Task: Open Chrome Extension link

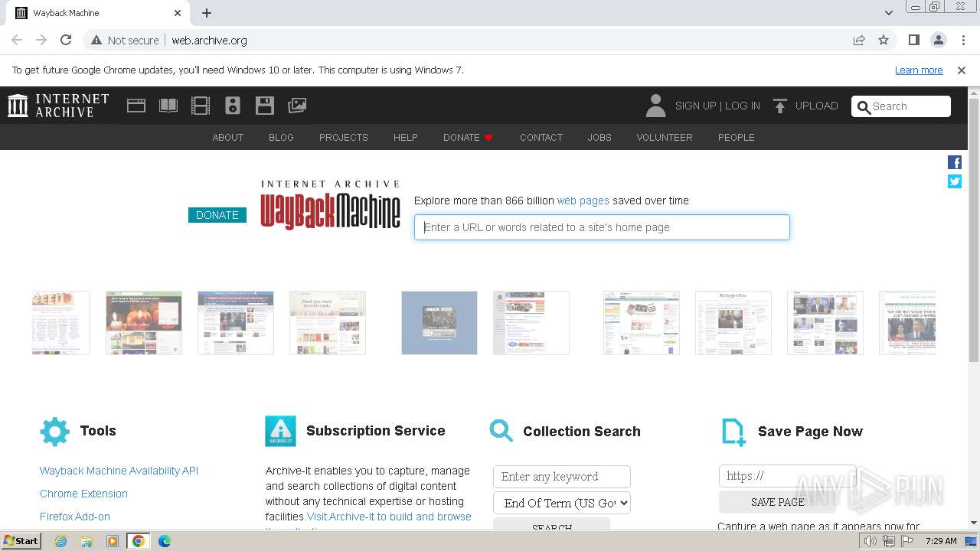Action: [x=83, y=494]
